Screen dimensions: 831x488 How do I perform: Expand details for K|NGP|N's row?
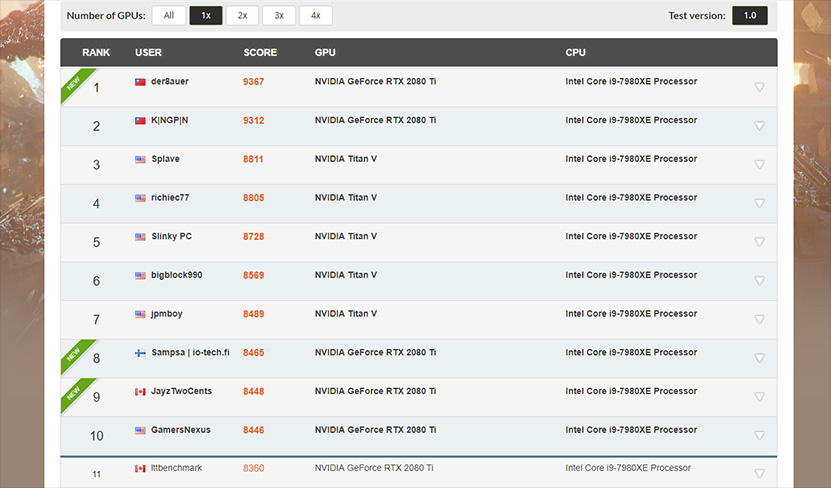(x=759, y=126)
